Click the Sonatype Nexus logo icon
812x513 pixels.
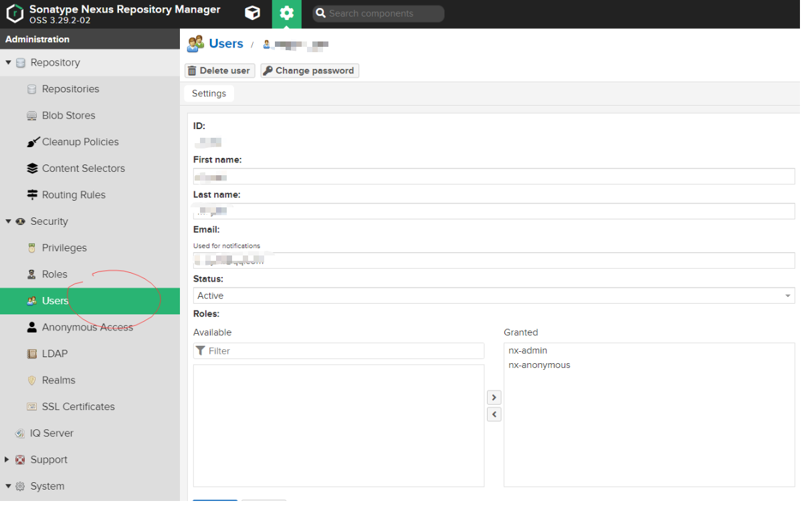[15, 14]
